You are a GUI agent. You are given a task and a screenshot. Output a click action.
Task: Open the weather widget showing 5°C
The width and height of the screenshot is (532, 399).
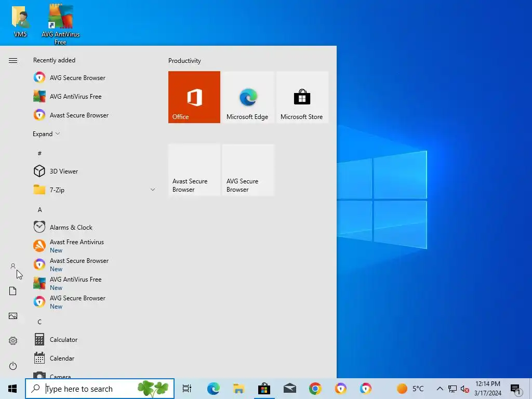pyautogui.click(x=410, y=389)
